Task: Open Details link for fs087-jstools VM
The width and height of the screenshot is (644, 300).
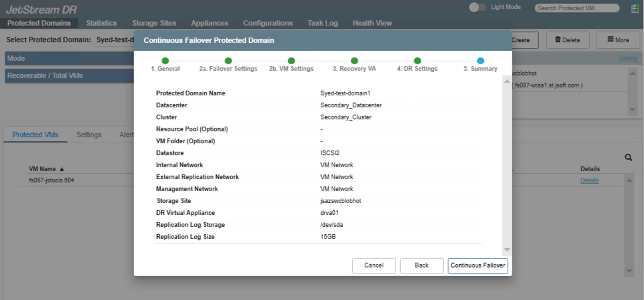Action: tap(589, 180)
